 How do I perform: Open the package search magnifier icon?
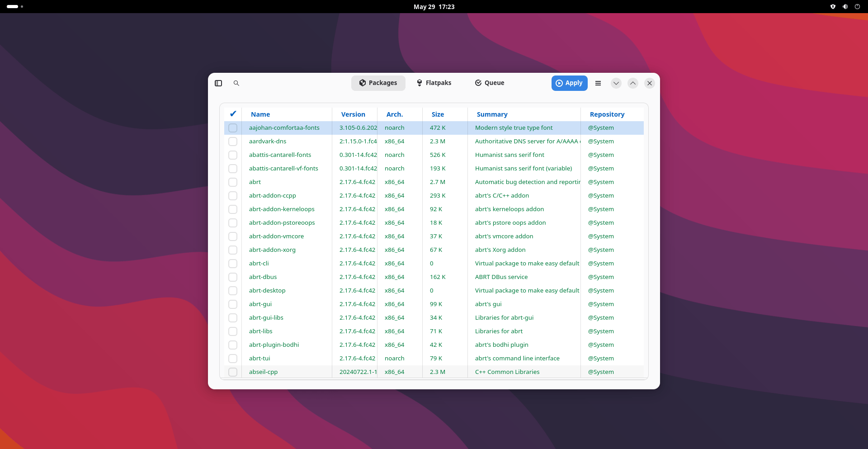[x=236, y=83]
